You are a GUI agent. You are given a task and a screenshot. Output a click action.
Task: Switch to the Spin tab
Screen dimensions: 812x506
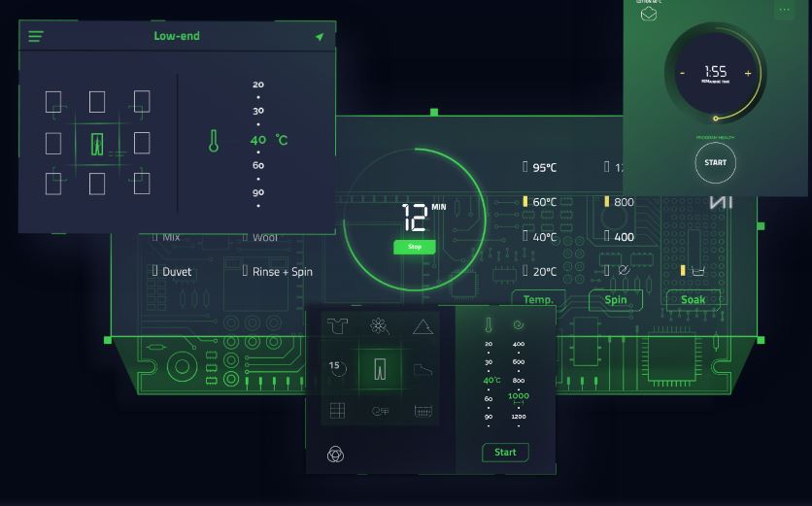point(616,300)
